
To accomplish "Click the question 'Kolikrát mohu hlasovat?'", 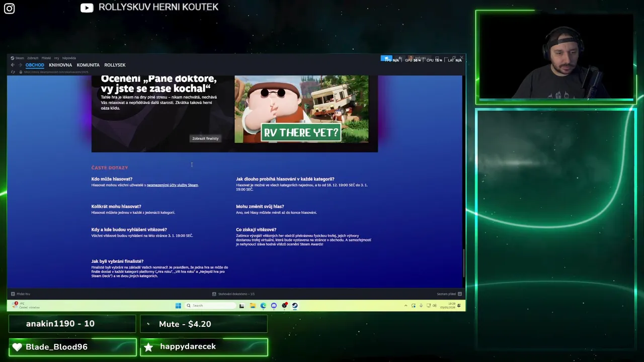I will (116, 207).
